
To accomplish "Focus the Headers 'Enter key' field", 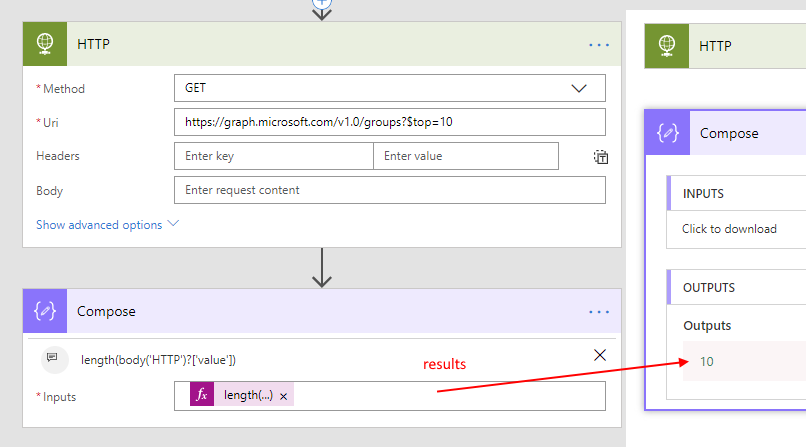I will tap(273, 156).
